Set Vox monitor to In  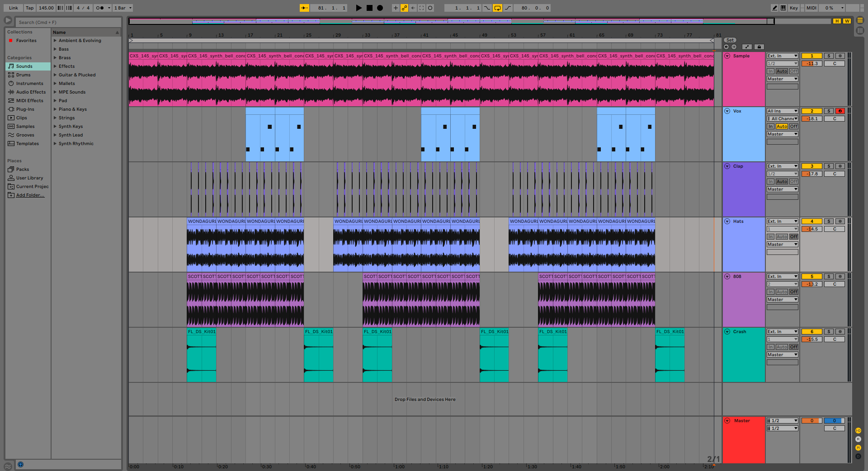pos(770,126)
